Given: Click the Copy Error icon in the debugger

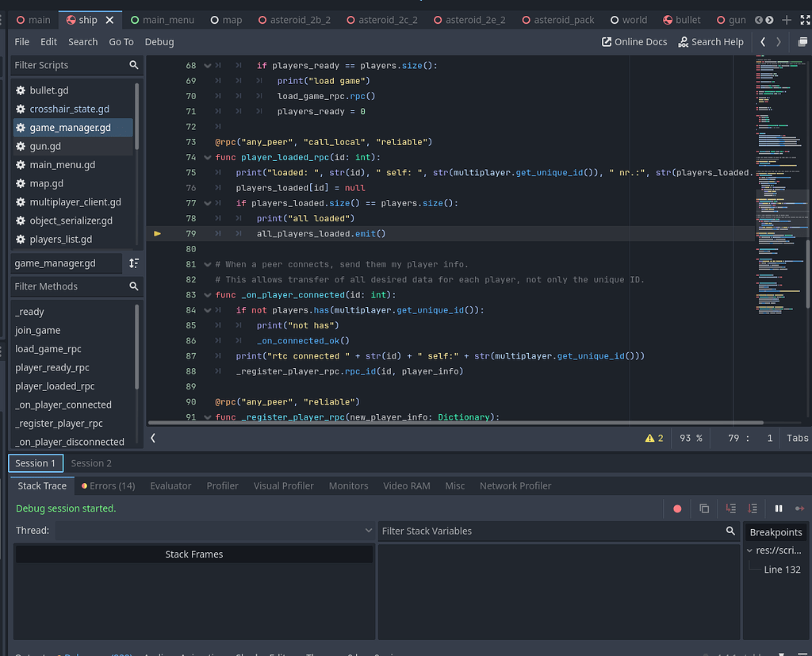Looking at the screenshot, I should [703, 508].
